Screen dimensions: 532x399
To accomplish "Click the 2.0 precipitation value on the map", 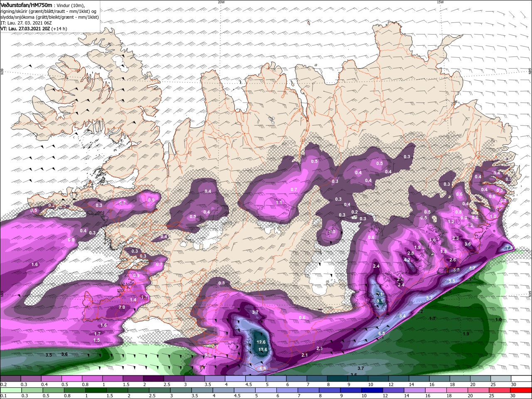I will click(122, 307).
